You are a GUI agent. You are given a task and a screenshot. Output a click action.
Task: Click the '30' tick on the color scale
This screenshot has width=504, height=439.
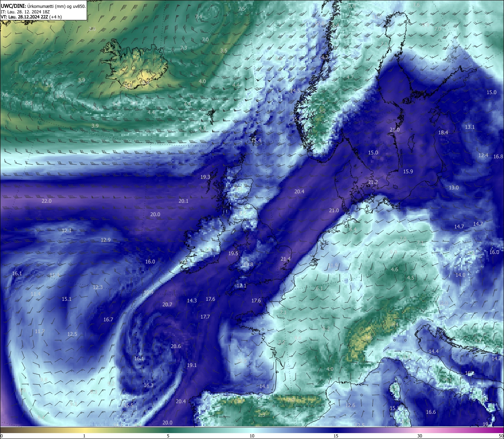coord(420,436)
